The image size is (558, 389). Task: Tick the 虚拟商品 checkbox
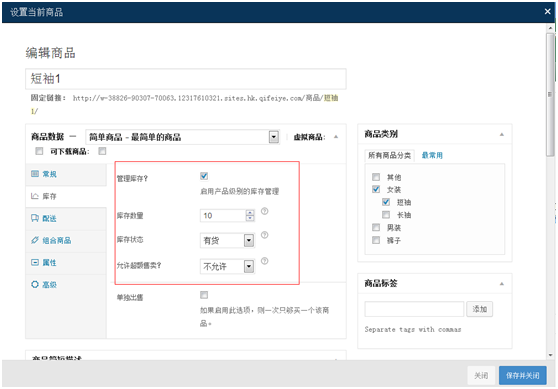[39, 151]
